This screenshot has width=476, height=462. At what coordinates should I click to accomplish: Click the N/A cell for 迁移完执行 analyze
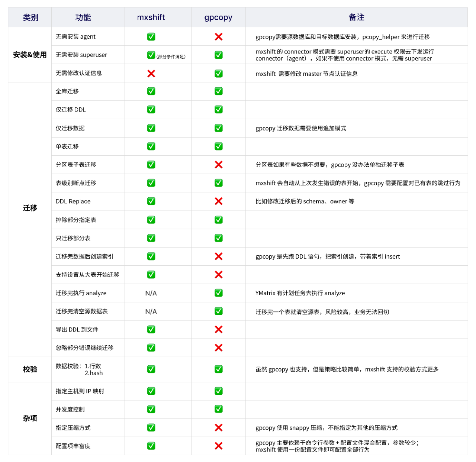pos(151,293)
